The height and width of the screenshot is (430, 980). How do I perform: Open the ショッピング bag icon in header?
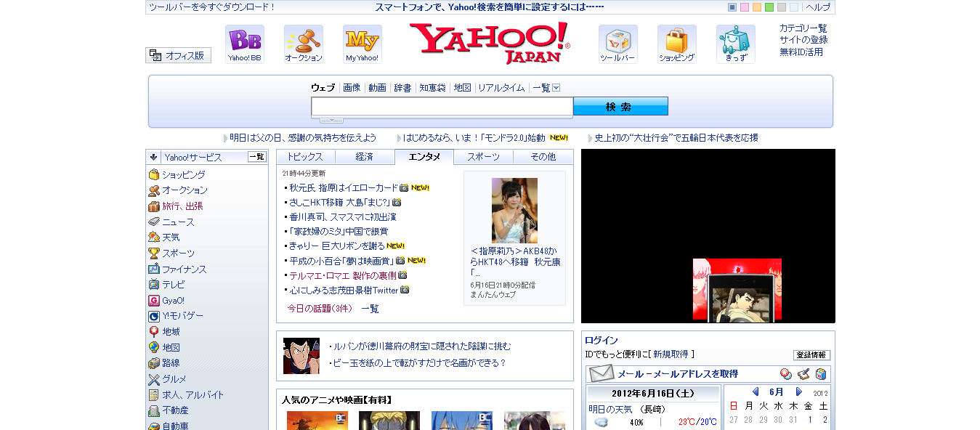(x=677, y=44)
